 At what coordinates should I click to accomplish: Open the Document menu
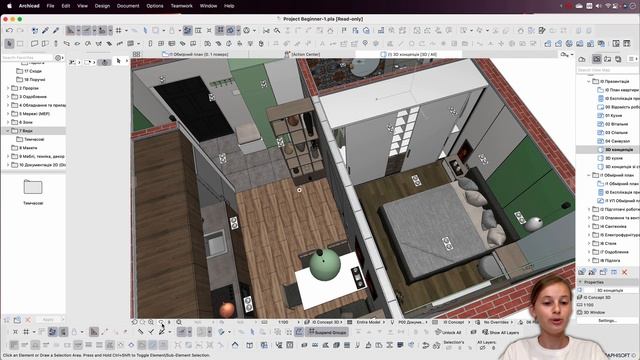pyautogui.click(x=128, y=6)
